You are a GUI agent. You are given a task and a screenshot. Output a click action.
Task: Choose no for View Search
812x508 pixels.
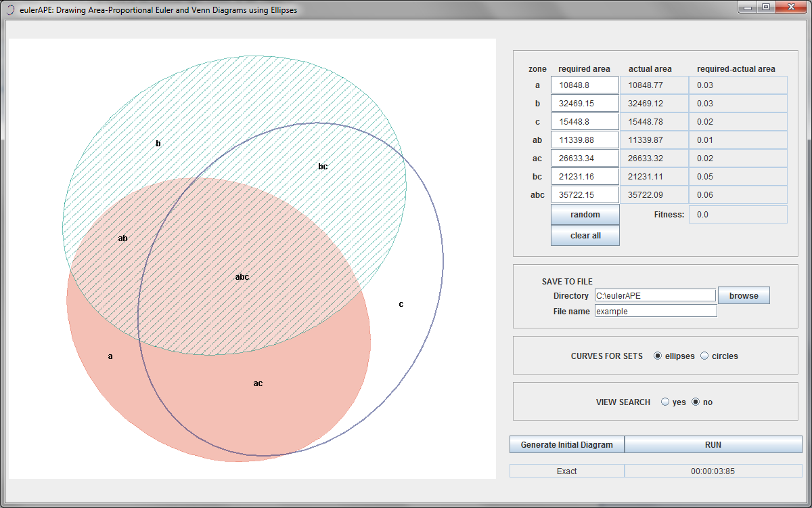pos(696,402)
